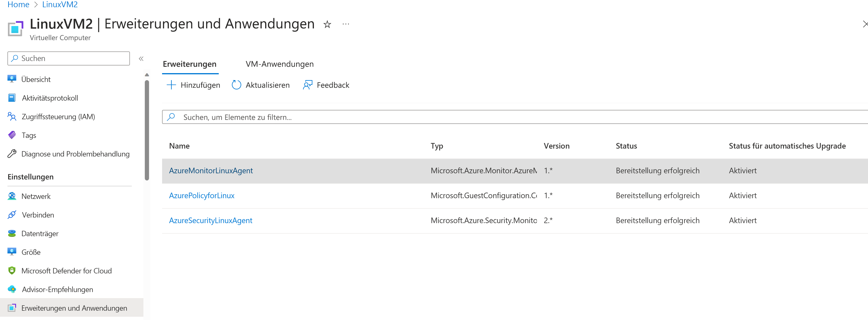This screenshot has height=320, width=868.
Task: Click the Erweiterungen und Anwendungen sidebar icon
Action: point(12,308)
